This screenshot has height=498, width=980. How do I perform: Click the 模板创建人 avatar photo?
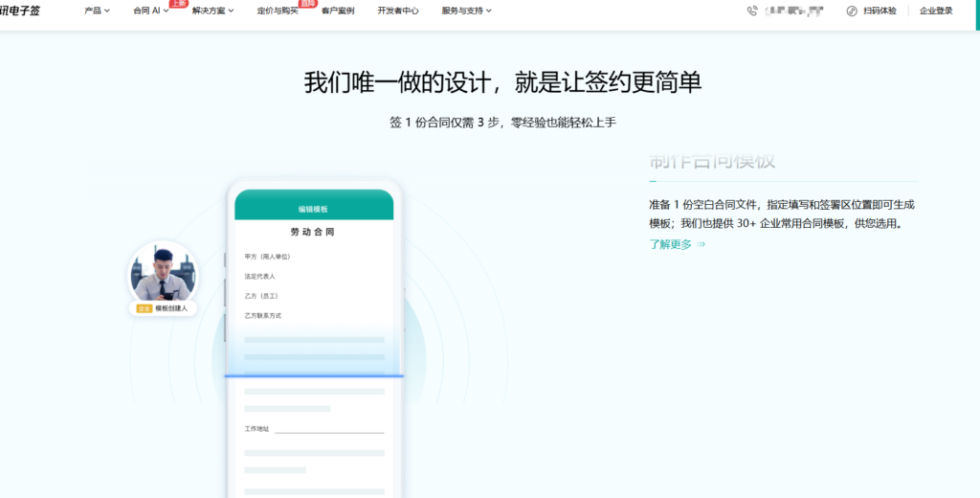(163, 273)
